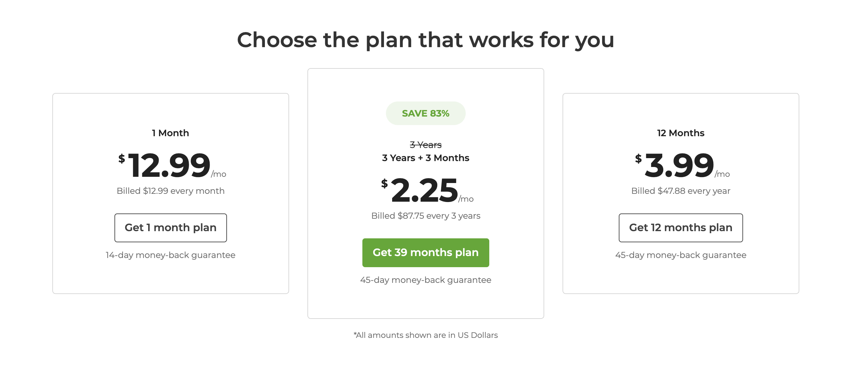Click the Get 1 month plan button
Viewport: 868px width, 368px height.
tap(170, 228)
